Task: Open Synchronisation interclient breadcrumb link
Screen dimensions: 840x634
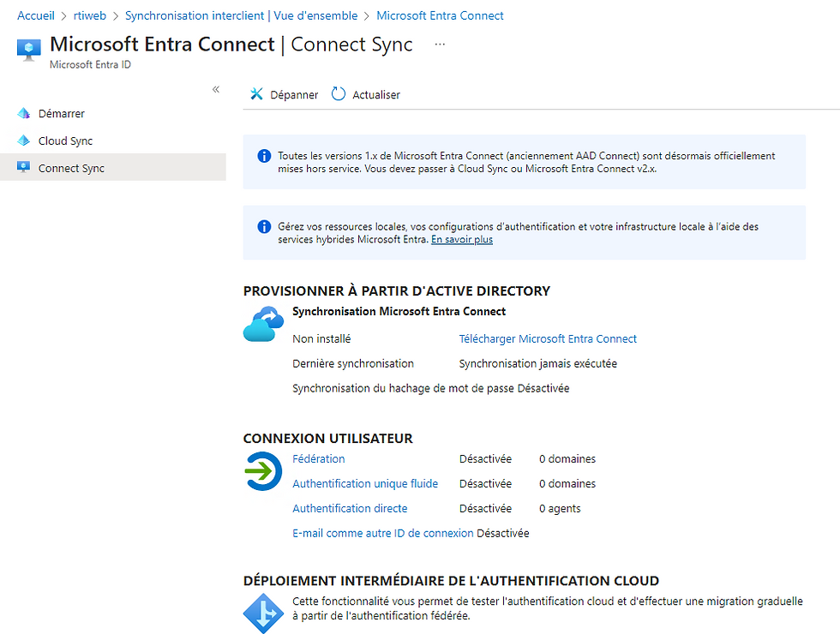Action: (241, 15)
